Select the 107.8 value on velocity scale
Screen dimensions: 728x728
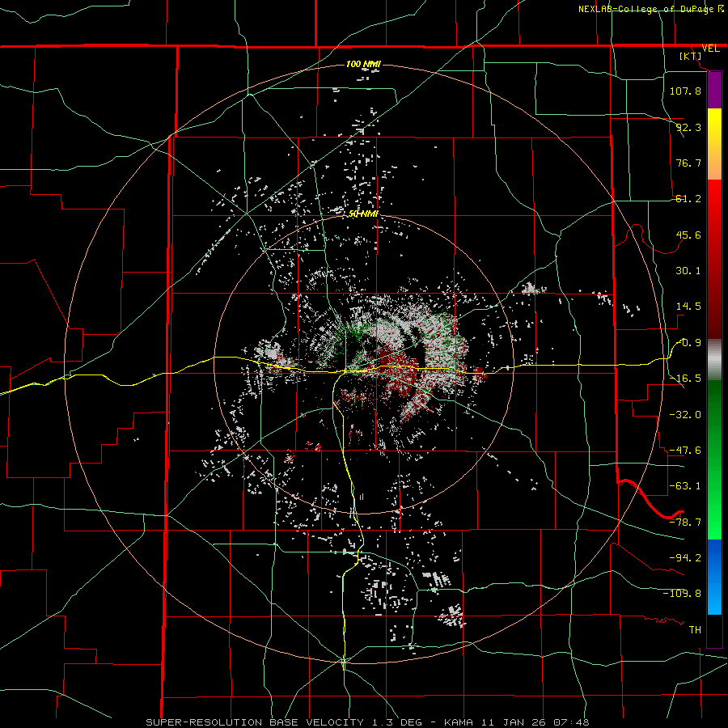(x=685, y=91)
